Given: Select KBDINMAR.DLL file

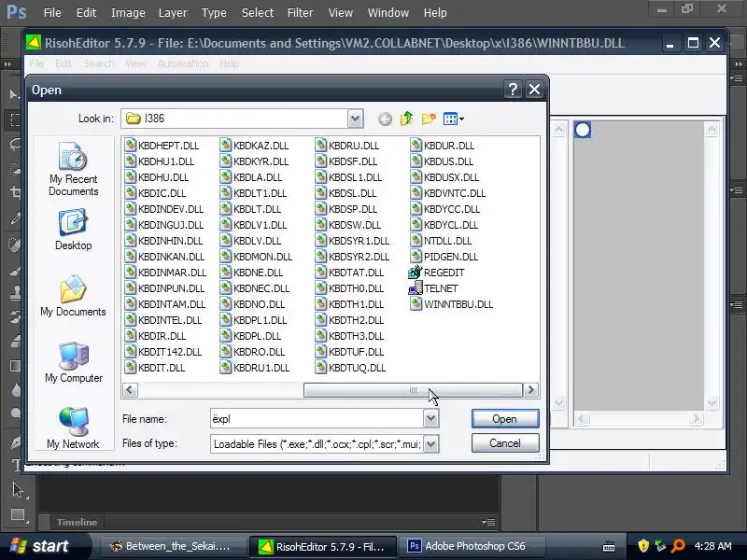Looking at the screenshot, I should pos(165,273).
